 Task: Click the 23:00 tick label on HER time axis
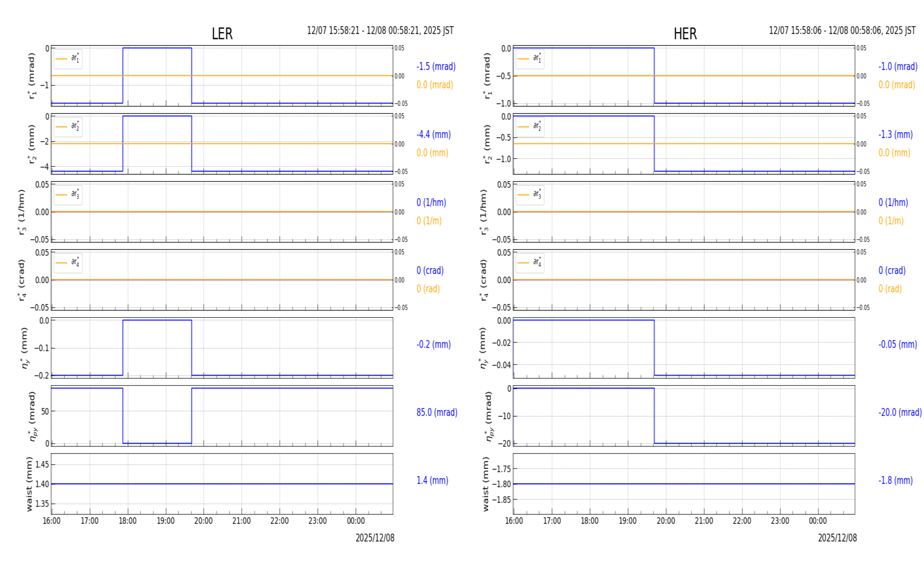(x=780, y=521)
